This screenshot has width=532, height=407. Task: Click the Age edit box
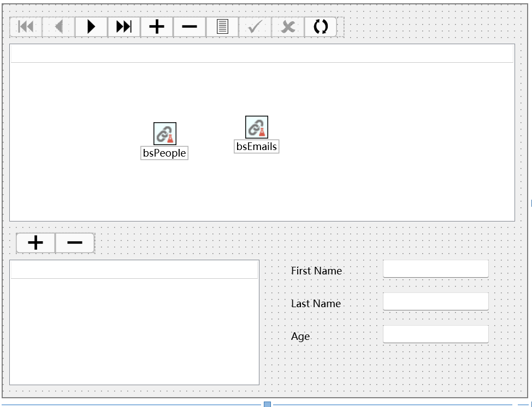point(436,334)
